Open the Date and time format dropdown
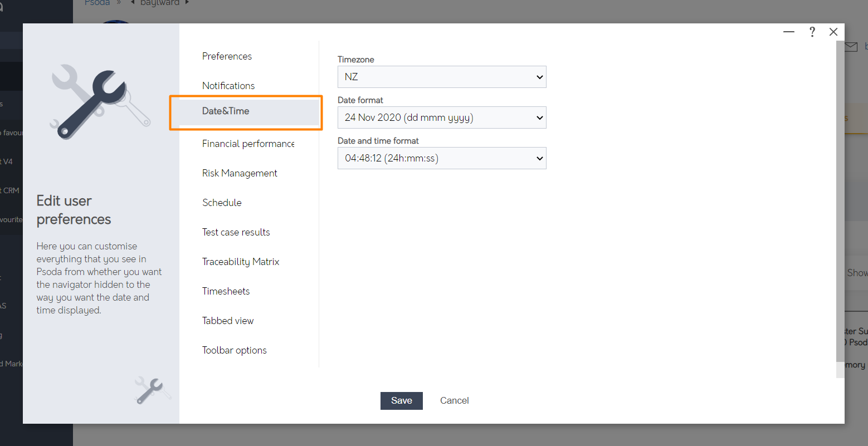Screen dimensions: 868x446 tap(441, 158)
